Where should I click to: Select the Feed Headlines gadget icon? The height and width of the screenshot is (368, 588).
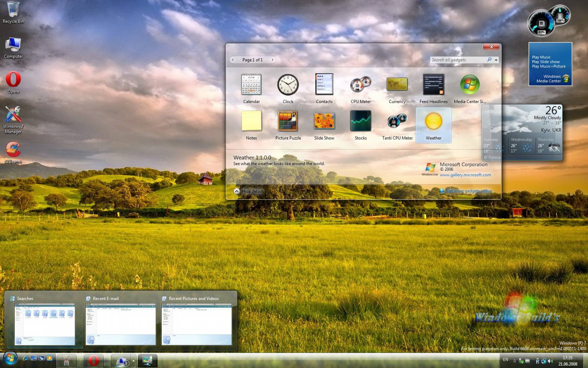(x=433, y=84)
